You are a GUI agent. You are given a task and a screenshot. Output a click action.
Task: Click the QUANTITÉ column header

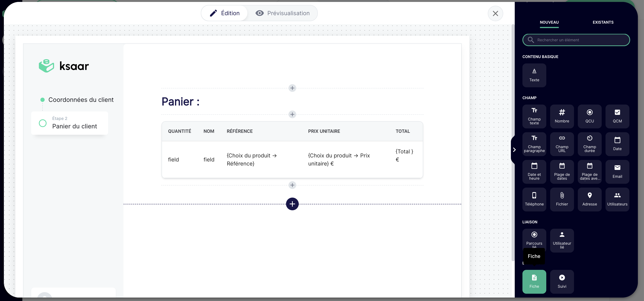(179, 131)
